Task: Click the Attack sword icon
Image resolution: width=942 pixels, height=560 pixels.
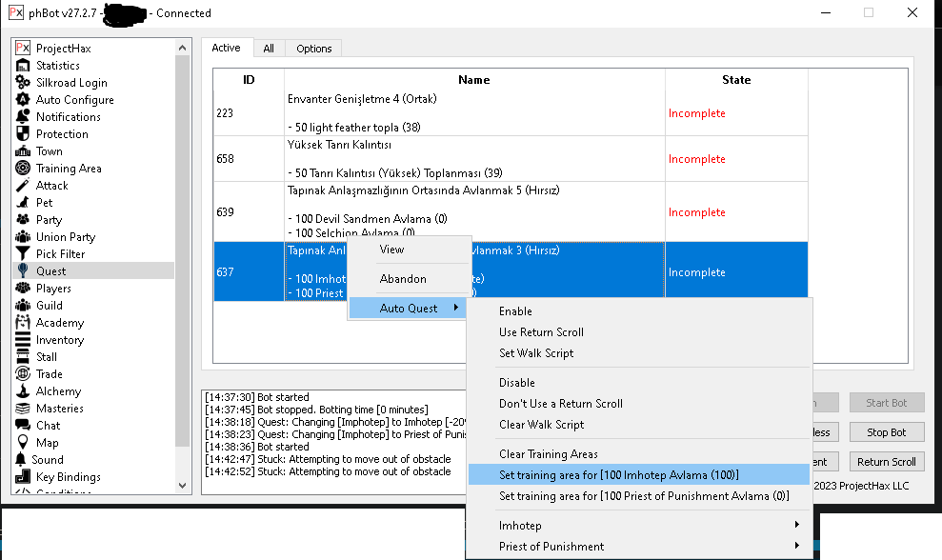Action: [x=23, y=186]
